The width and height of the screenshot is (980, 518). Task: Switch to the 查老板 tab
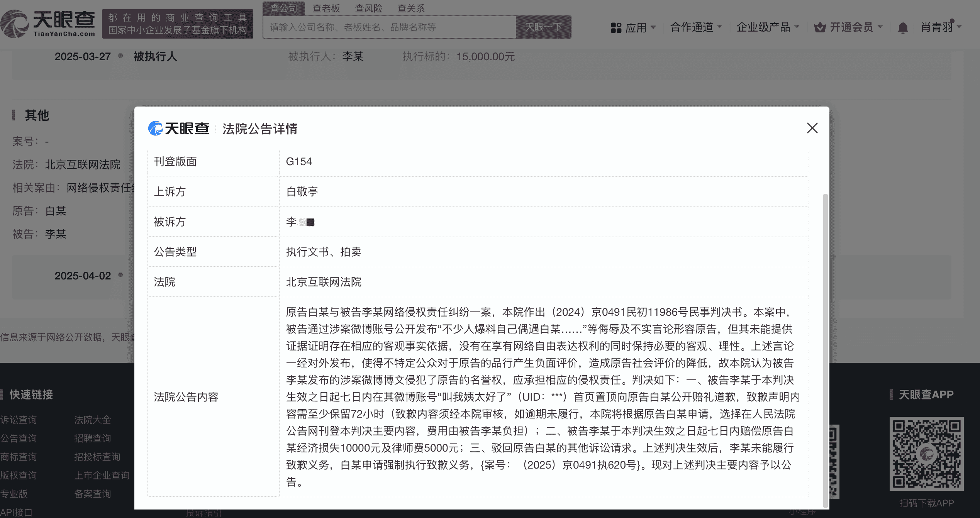pyautogui.click(x=327, y=8)
